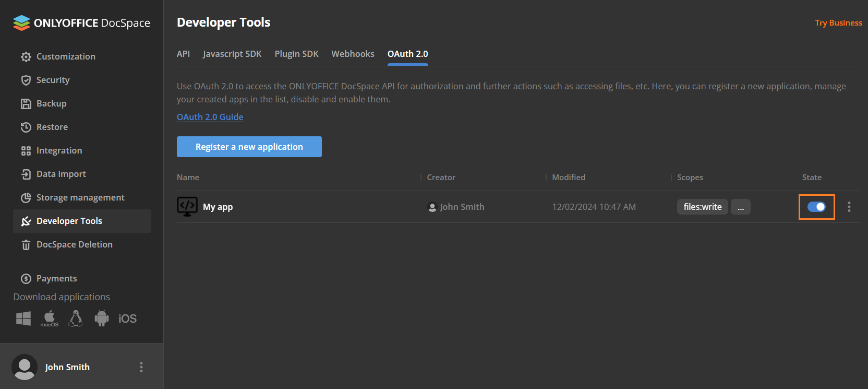Switch to the Webhooks tab

[353, 54]
